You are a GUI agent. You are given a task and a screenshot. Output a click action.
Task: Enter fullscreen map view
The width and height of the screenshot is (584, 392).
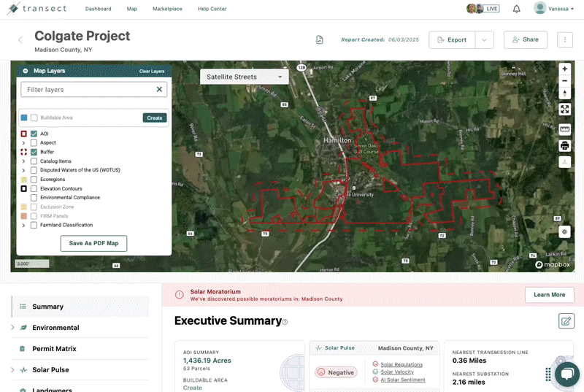564,109
